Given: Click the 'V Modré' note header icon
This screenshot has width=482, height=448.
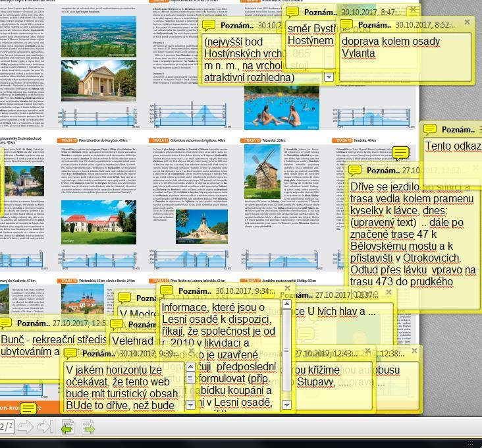Looking at the screenshot, I should coord(124,298).
